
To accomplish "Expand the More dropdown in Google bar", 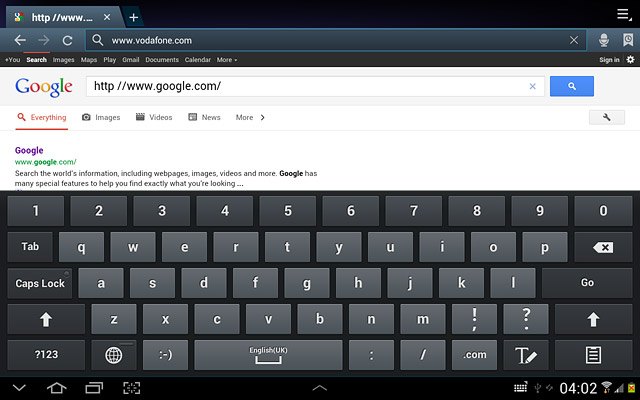I will (x=227, y=60).
